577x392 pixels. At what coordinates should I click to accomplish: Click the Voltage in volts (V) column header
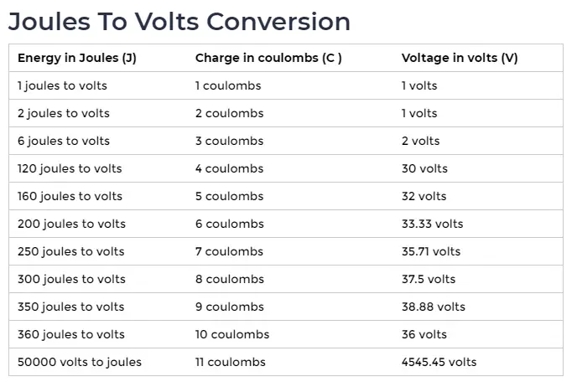pos(460,58)
